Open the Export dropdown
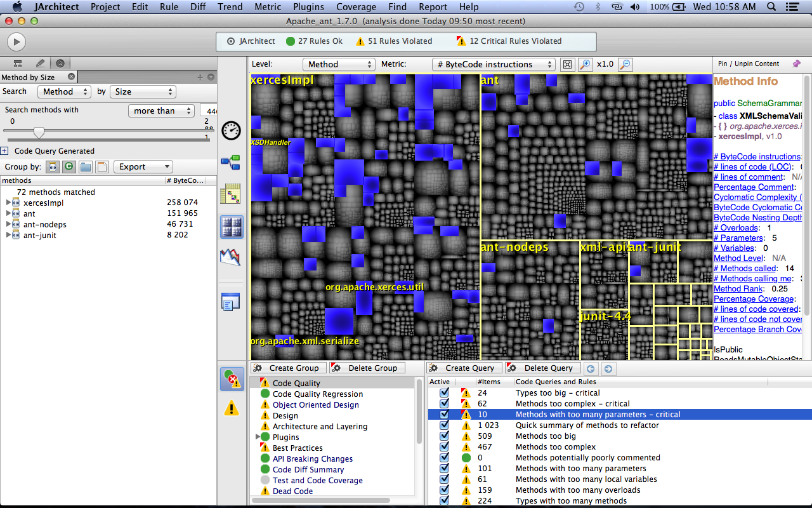812x508 pixels. pos(143,166)
